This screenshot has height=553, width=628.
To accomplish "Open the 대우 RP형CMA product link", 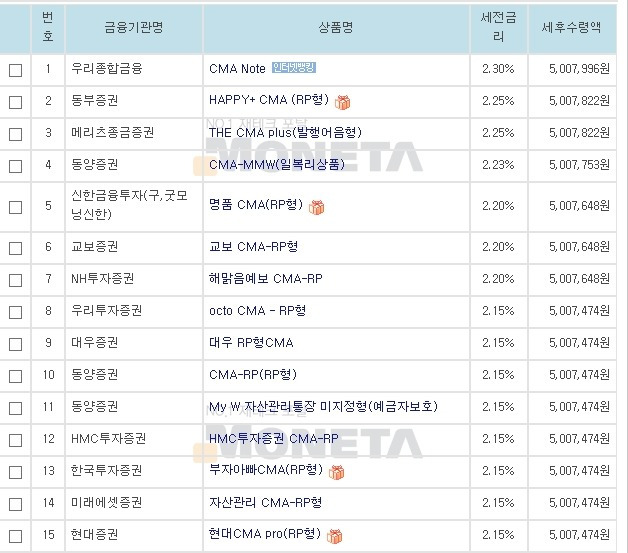I will point(251,342).
